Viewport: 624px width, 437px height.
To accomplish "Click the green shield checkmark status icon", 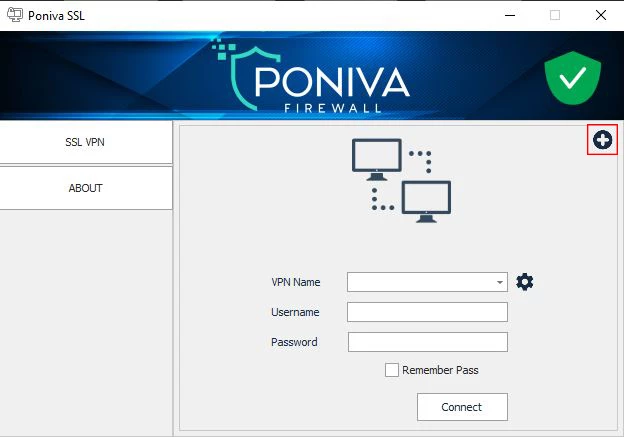I will [x=573, y=78].
